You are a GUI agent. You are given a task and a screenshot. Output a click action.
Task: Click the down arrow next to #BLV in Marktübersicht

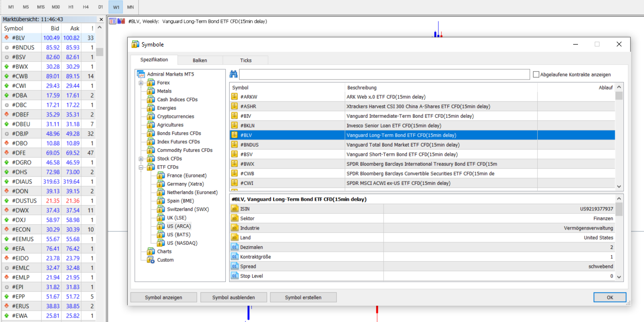[x=7, y=38]
